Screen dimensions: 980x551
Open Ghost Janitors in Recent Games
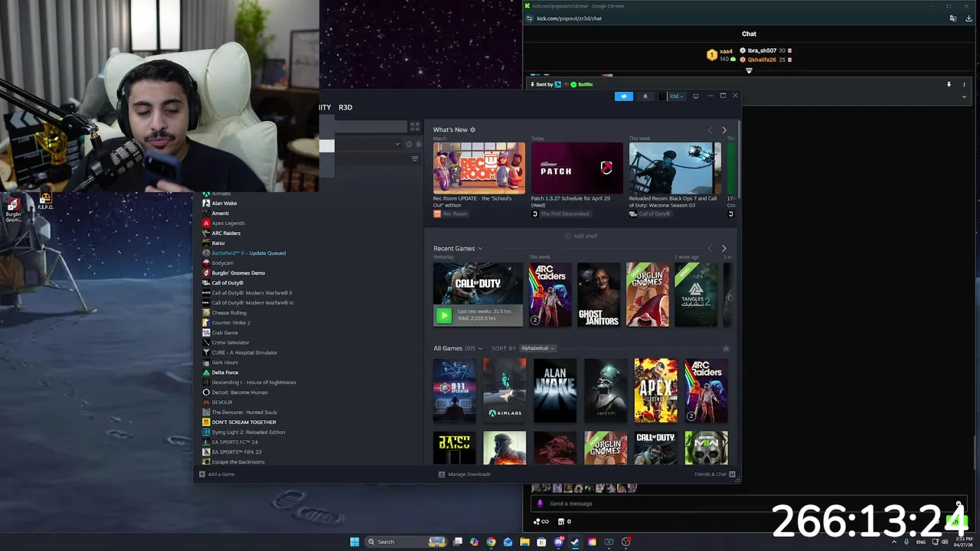[x=599, y=295]
